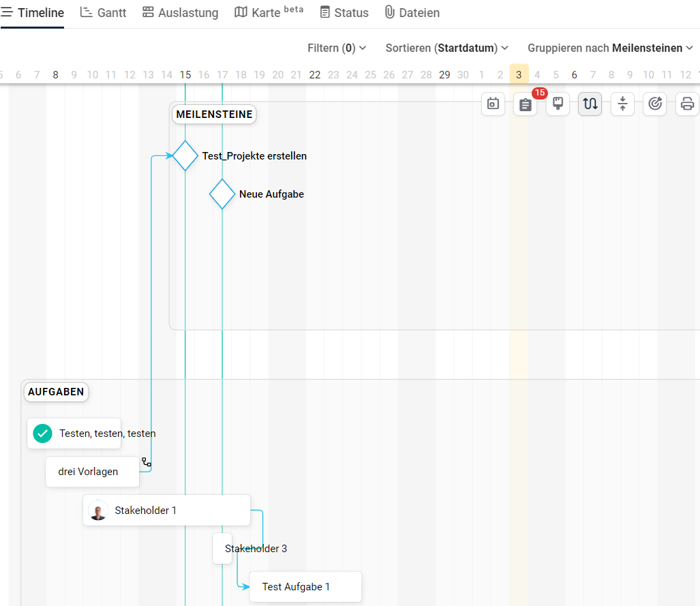Switch to the Gantt tab
The width and height of the screenshot is (700, 606).
103,12
